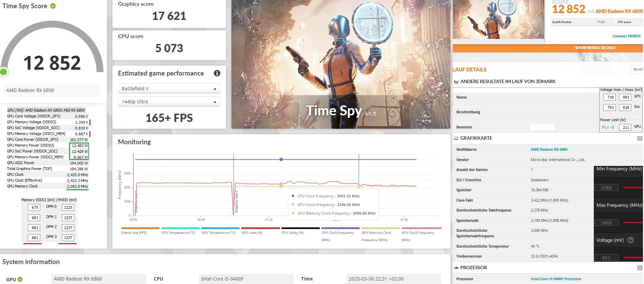Click the Intel Core i5-9400F CPU field
The width and height of the screenshot is (644, 284).
[246, 279]
